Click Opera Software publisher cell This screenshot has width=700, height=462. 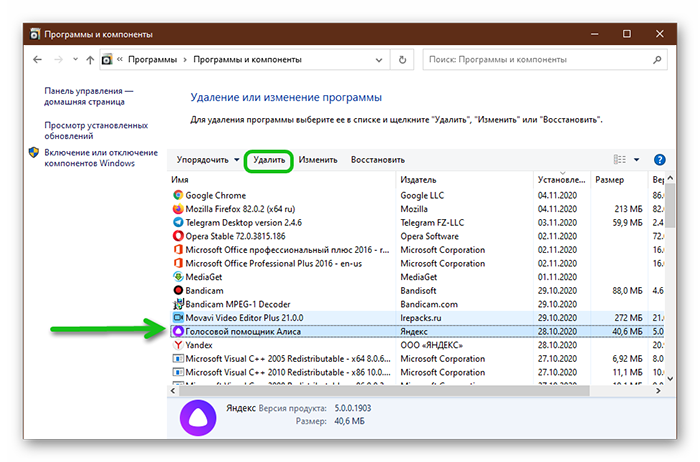pos(429,236)
